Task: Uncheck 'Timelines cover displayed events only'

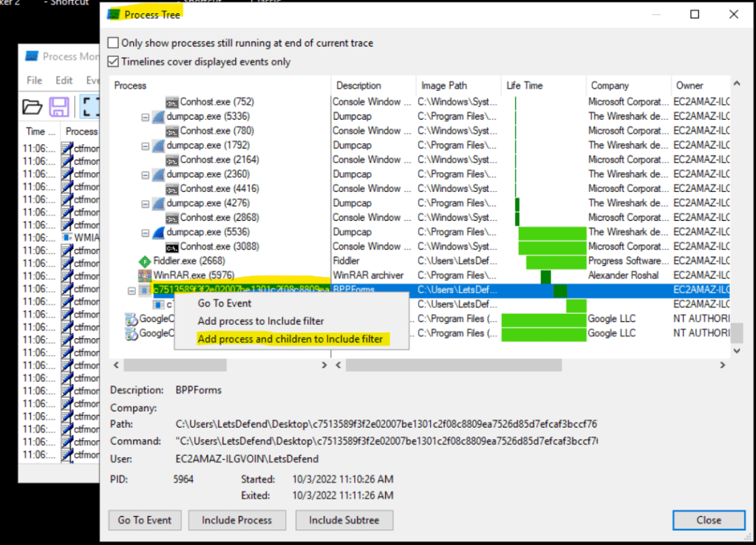Action: (114, 62)
